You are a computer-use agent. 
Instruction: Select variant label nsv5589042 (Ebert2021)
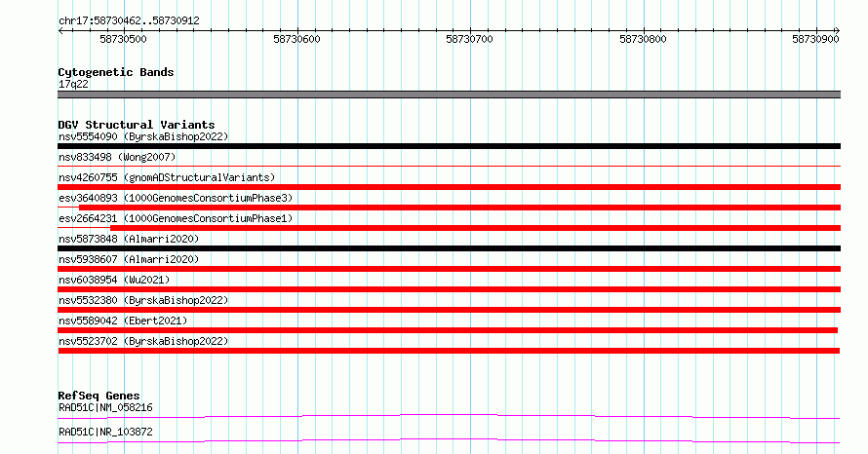click(x=123, y=321)
